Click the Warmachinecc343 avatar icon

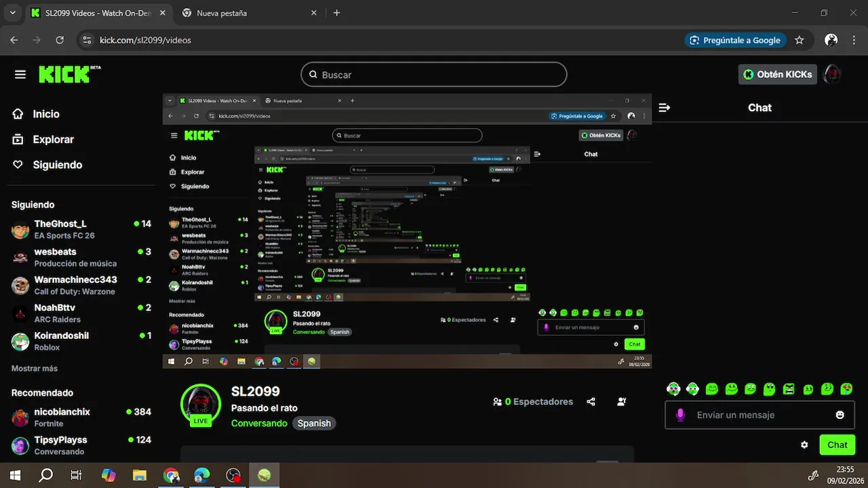pyautogui.click(x=20, y=285)
